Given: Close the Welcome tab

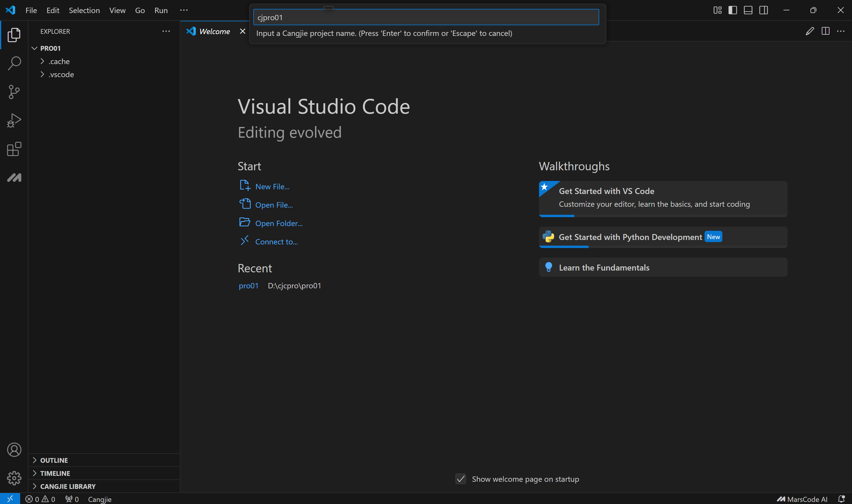Looking at the screenshot, I should 242,31.
